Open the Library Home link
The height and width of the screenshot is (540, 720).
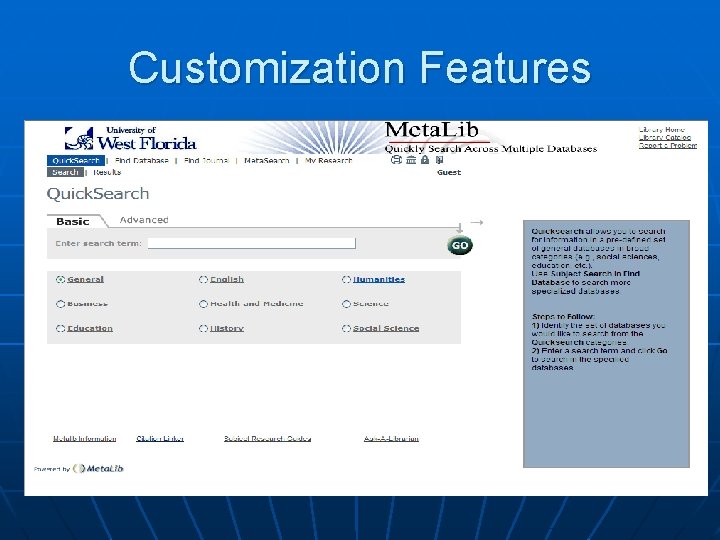coord(661,130)
